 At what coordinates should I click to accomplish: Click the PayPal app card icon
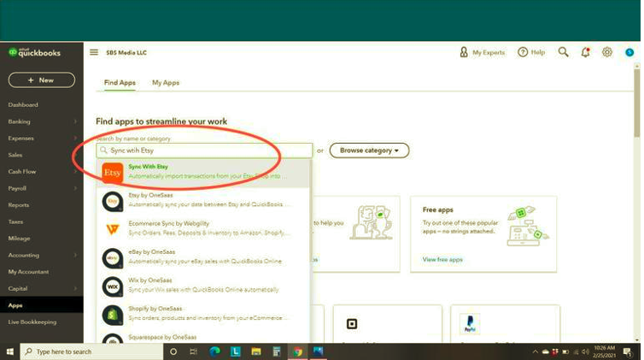470,324
